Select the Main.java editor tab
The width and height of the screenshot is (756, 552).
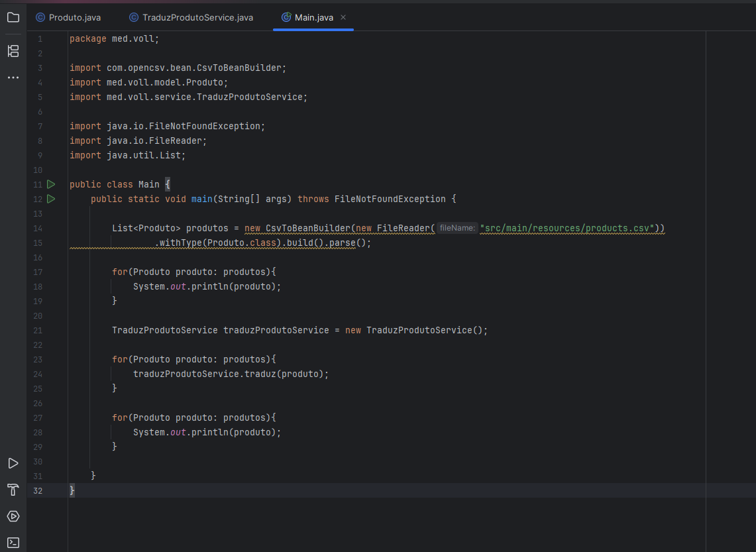tap(314, 17)
